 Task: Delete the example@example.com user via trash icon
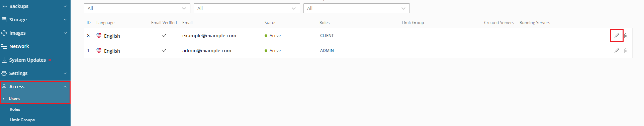pyautogui.click(x=626, y=36)
